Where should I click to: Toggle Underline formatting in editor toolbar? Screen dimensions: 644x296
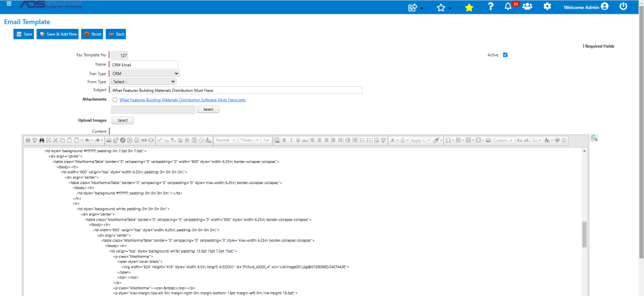pyautogui.click(x=297, y=140)
